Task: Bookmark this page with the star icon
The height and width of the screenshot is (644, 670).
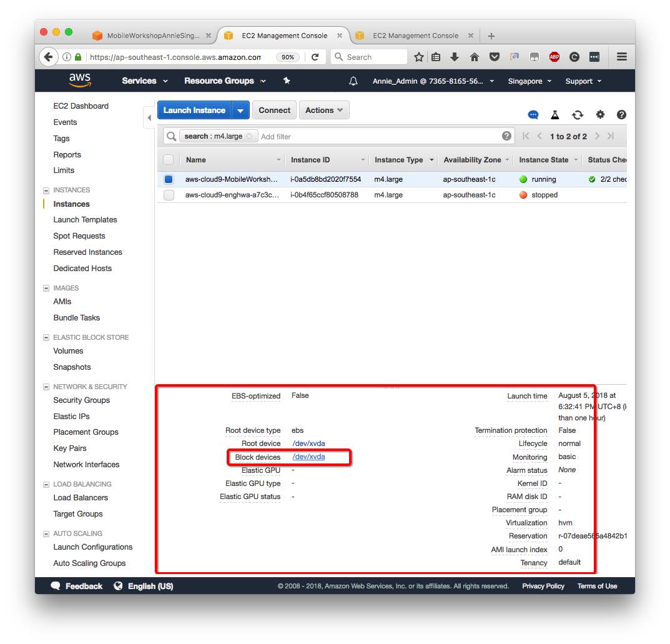Action: tap(419, 57)
